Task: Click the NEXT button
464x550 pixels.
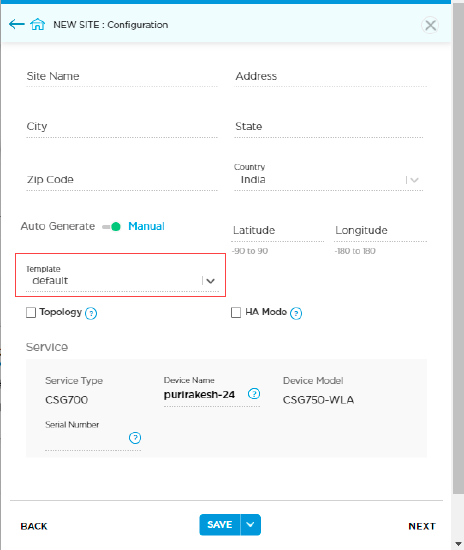Action: 422,526
